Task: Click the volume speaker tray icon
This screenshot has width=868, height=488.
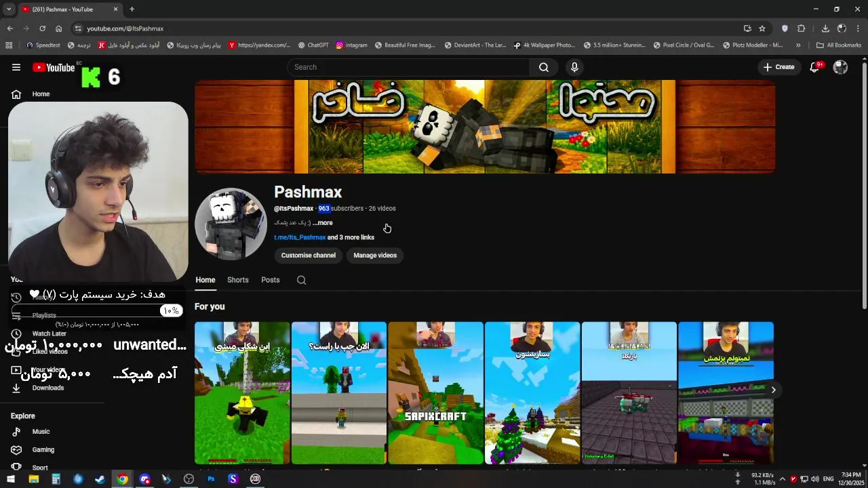Action: 816,479
